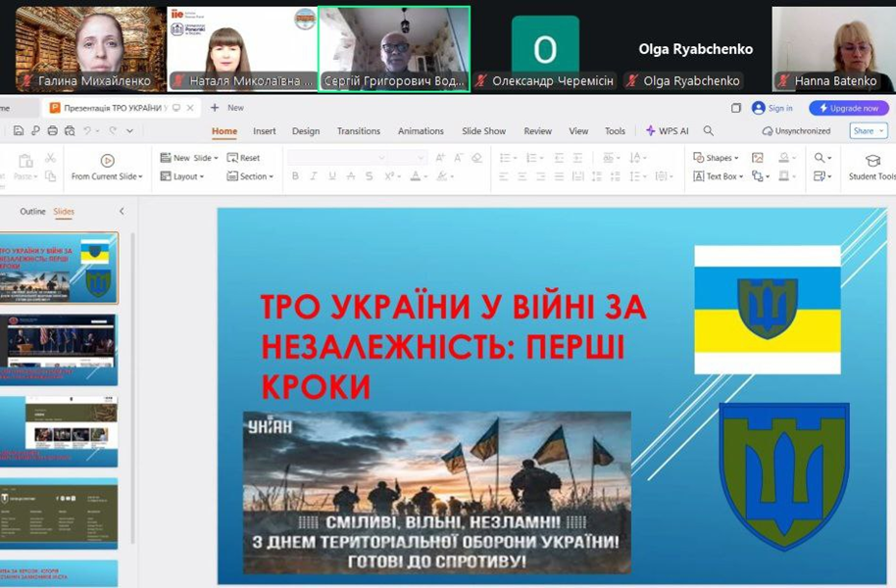Open the font color picker dropdown
The width and height of the screenshot is (896, 588).
[x=426, y=177]
